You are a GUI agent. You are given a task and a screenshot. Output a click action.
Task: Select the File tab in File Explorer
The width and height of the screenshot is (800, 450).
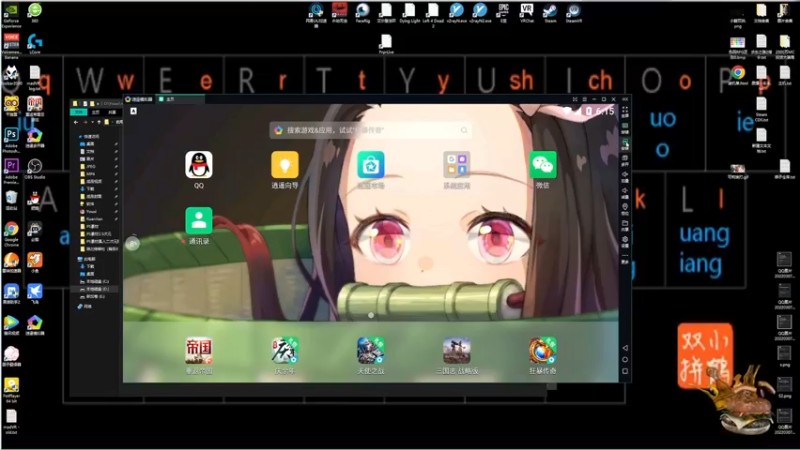coord(79,112)
